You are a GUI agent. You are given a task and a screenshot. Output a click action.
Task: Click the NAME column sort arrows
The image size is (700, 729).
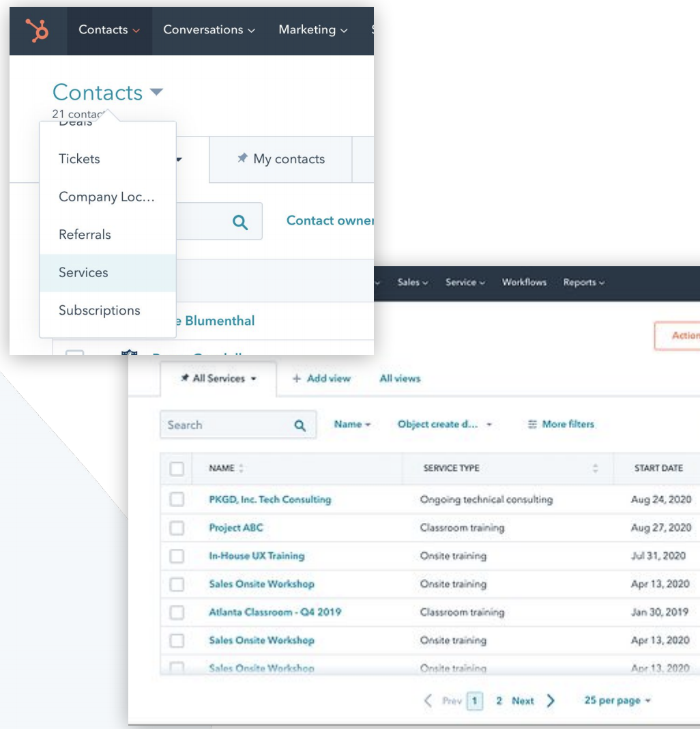[241, 468]
